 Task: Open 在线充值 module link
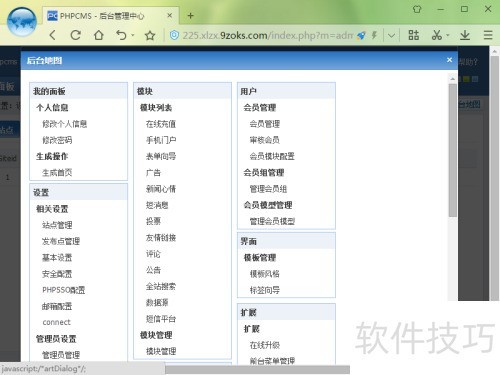click(x=161, y=124)
